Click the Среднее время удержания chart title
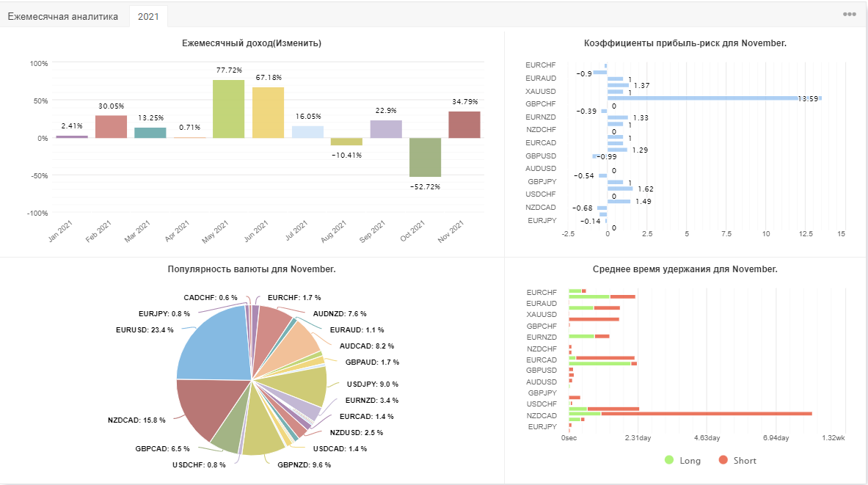Viewport: 868px width, 485px height. pos(685,269)
